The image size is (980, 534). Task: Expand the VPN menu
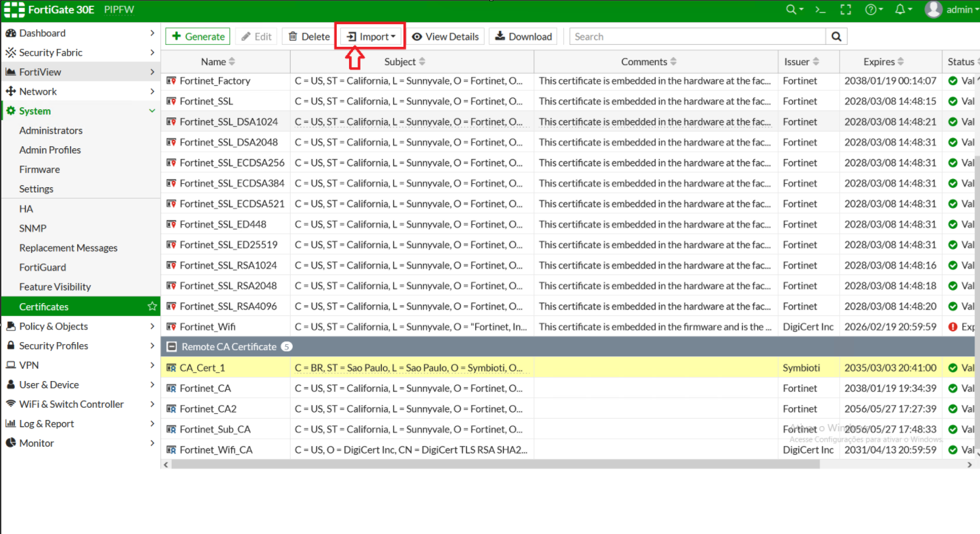click(x=81, y=365)
